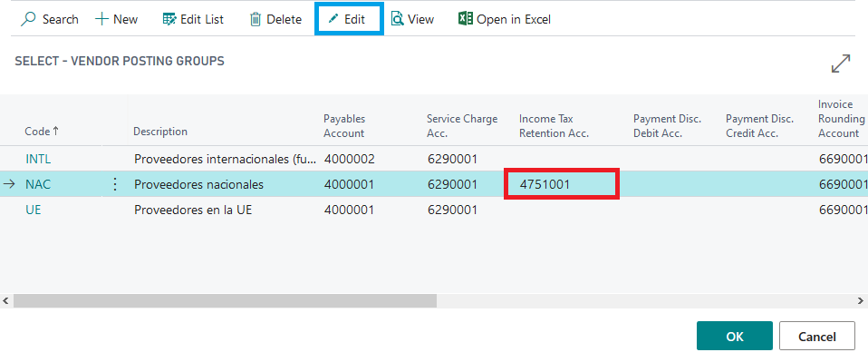Image resolution: width=868 pixels, height=362 pixels.
Task: Open the Description column header menu
Action: point(160,132)
